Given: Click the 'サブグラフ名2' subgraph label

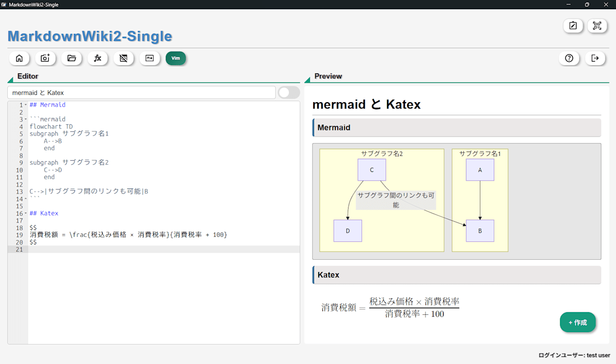Looking at the screenshot, I should pos(382,154).
